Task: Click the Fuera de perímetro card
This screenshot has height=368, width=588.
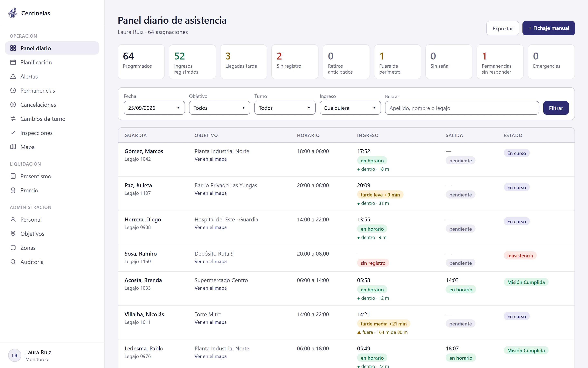Action: coord(397,62)
